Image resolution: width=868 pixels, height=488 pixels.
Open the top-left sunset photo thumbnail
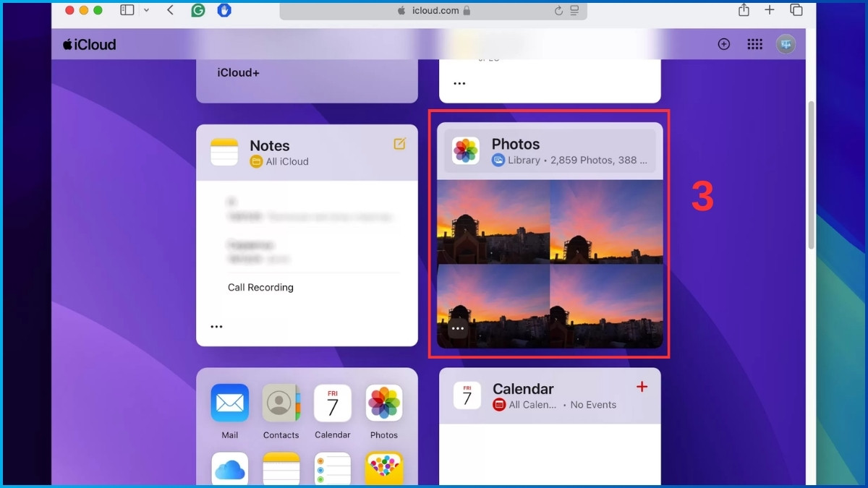click(x=493, y=221)
